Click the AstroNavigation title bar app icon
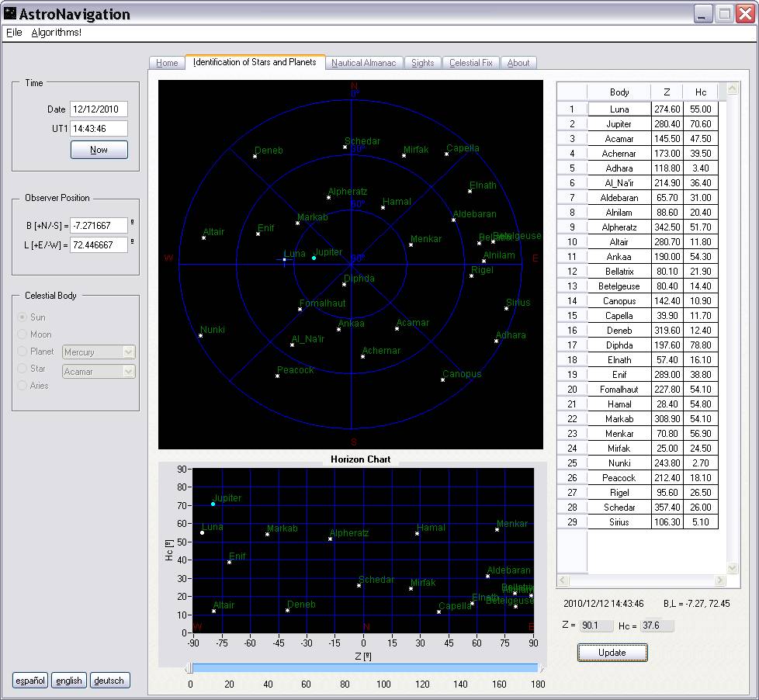This screenshot has width=759, height=700. 11,13
